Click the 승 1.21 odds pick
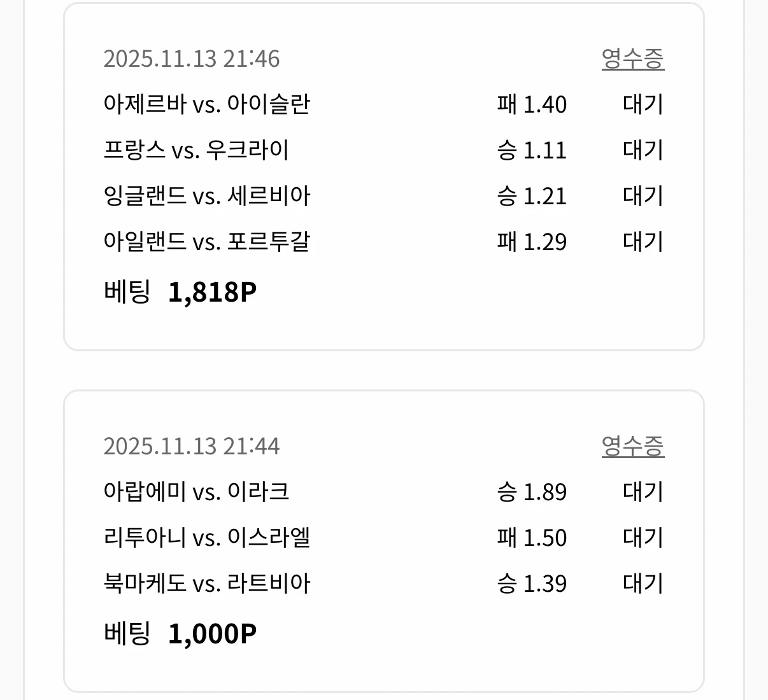The width and height of the screenshot is (768, 700). coord(533,196)
